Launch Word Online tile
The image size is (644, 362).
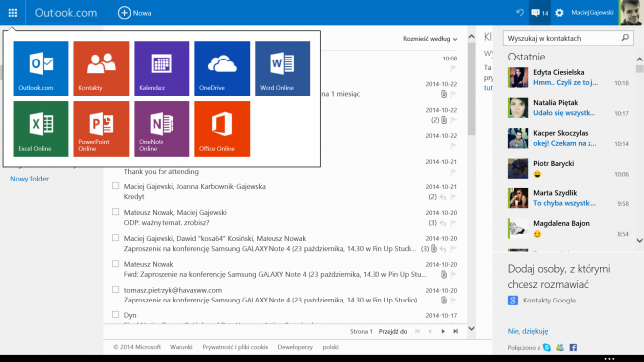point(282,68)
